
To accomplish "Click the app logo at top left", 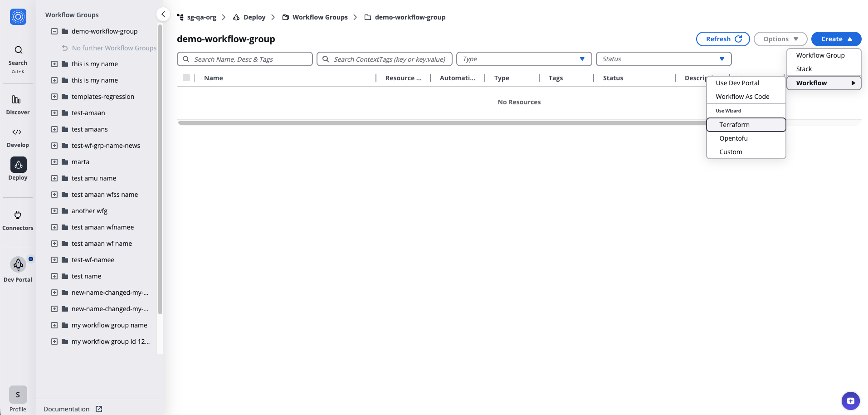I will click(x=18, y=17).
